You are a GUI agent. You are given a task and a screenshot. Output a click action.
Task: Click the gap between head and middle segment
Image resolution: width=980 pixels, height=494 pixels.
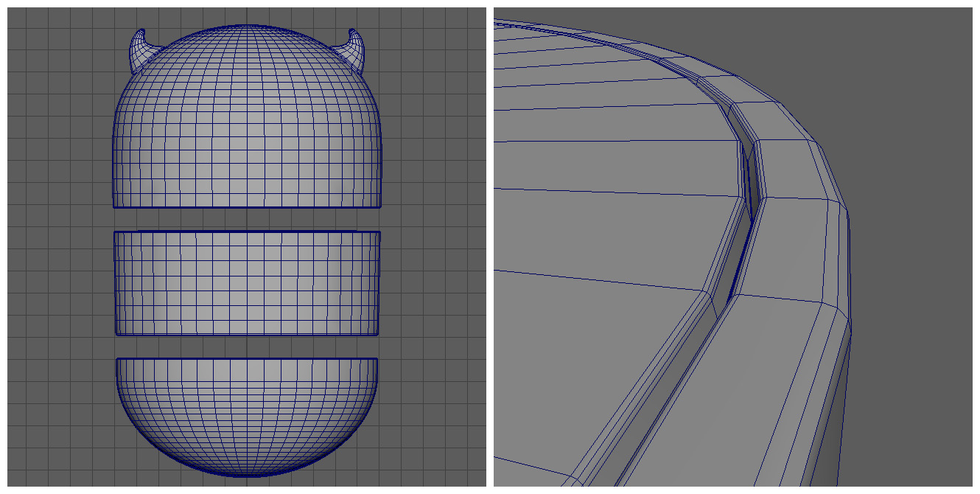(x=247, y=220)
